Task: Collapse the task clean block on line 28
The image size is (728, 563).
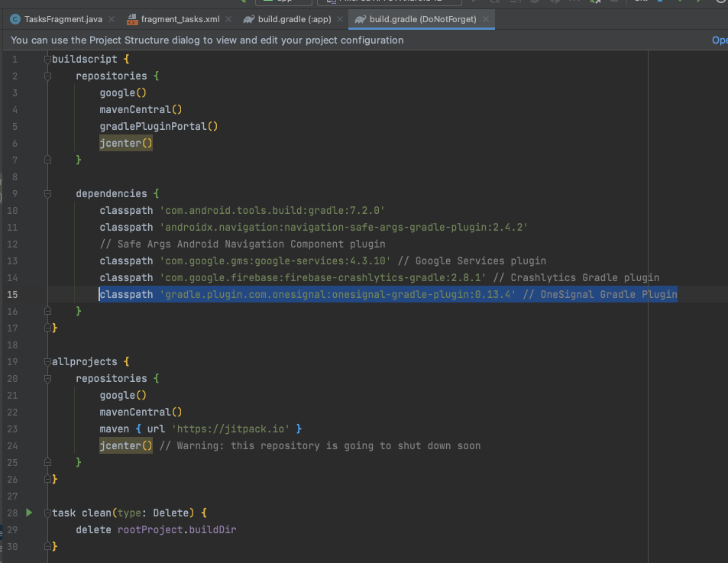Action: (x=47, y=513)
